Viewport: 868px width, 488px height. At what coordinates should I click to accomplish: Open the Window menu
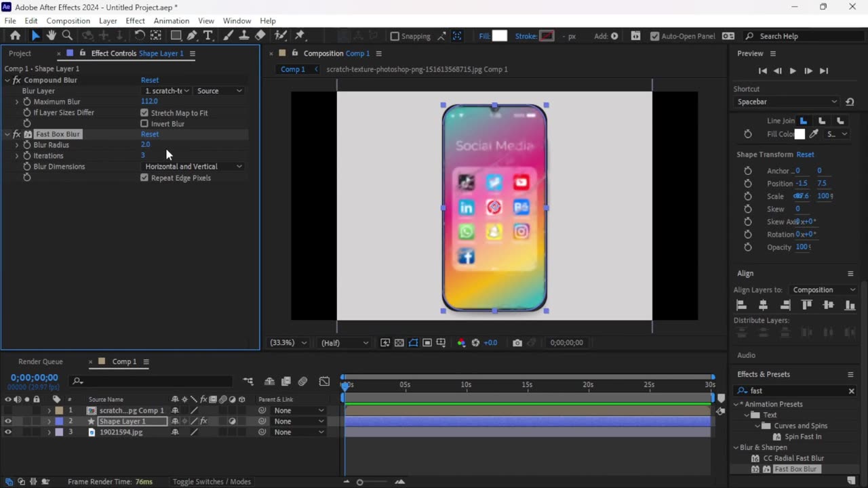tap(237, 21)
